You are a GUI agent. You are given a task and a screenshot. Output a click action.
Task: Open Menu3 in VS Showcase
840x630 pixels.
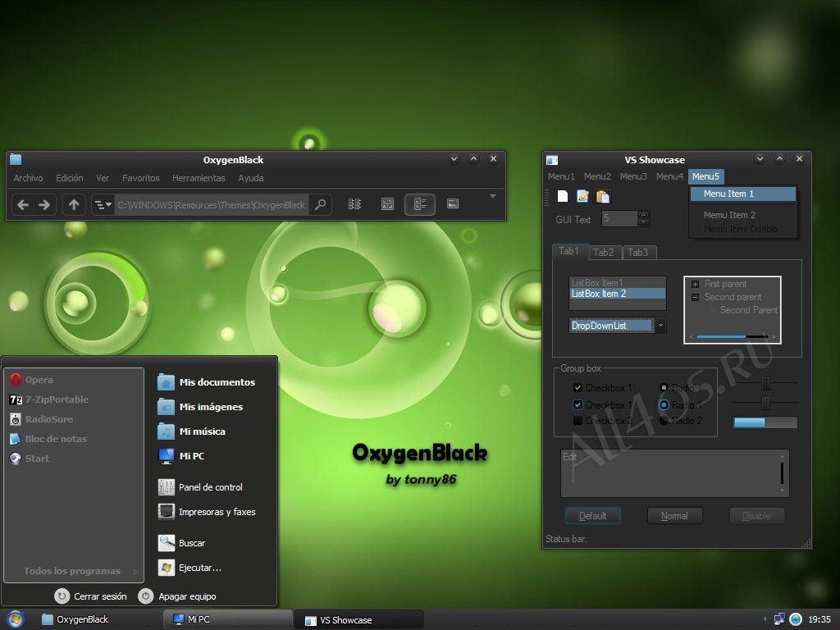[x=634, y=176]
